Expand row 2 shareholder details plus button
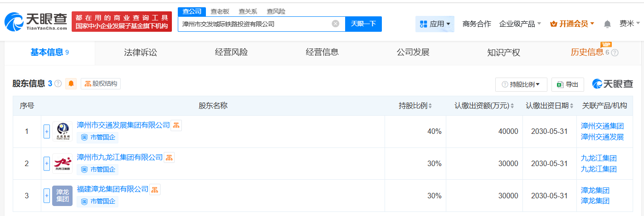 [47, 164]
